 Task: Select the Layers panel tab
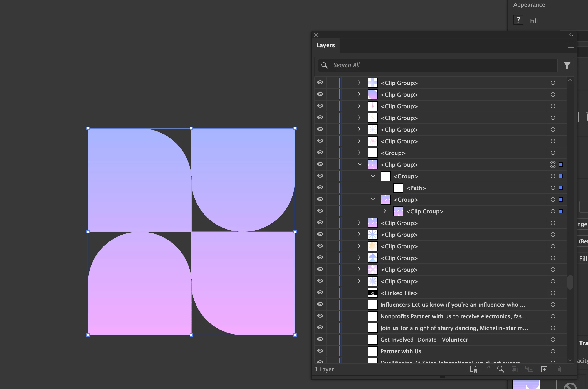point(325,45)
